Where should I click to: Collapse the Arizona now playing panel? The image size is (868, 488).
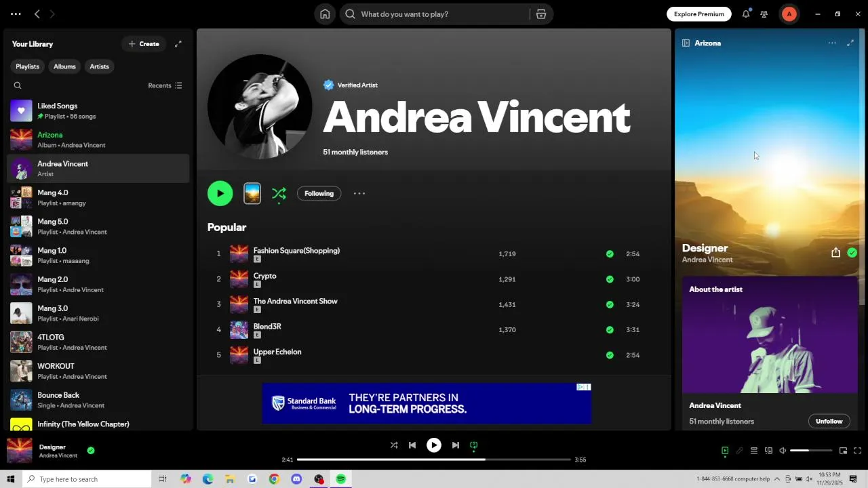[x=686, y=43]
